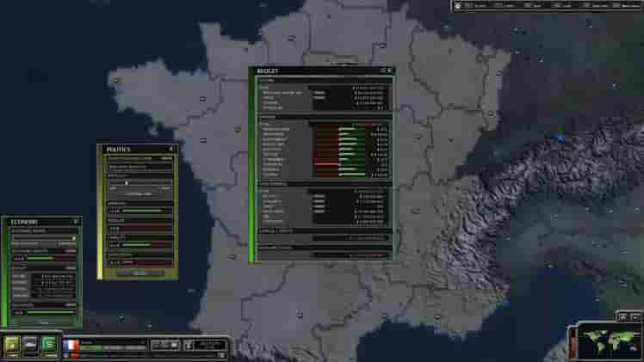The image size is (644, 362).
Task: Click the slider handle in Politics window
Action: click(127, 183)
